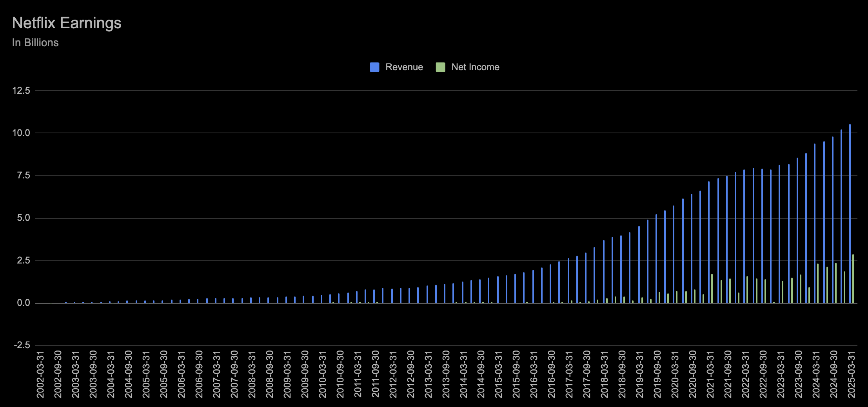Select the 2008-09-30 x-axis date label
The width and height of the screenshot is (868, 407).
coord(269,374)
